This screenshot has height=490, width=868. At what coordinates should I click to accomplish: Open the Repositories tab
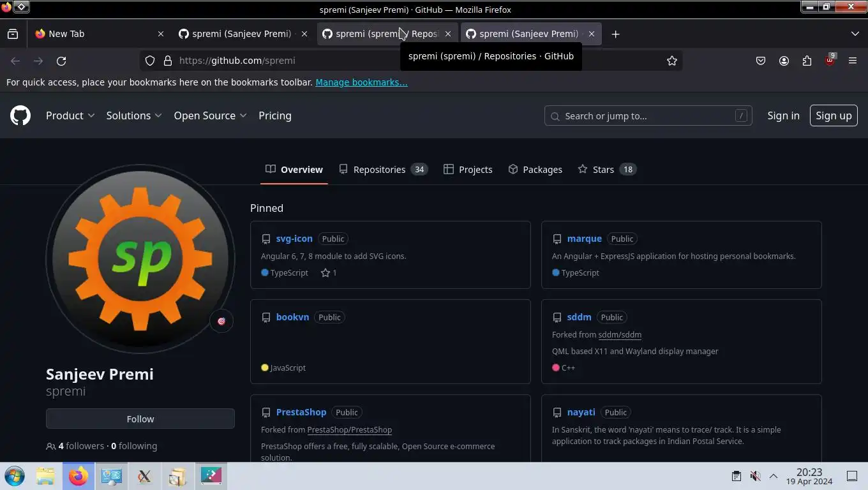(383, 169)
